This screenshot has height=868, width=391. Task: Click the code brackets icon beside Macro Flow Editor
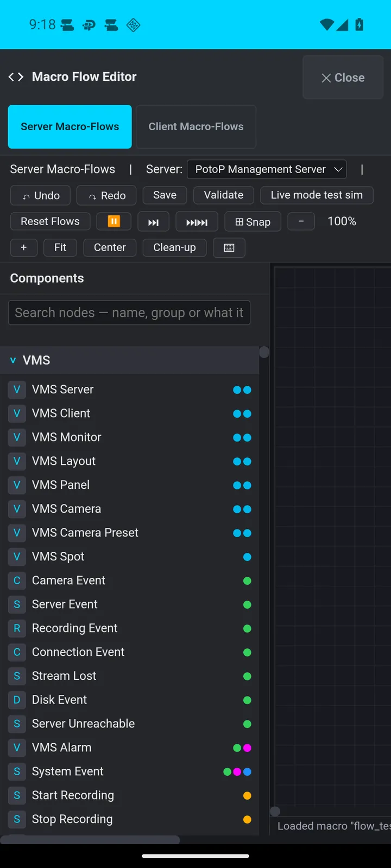(x=16, y=77)
